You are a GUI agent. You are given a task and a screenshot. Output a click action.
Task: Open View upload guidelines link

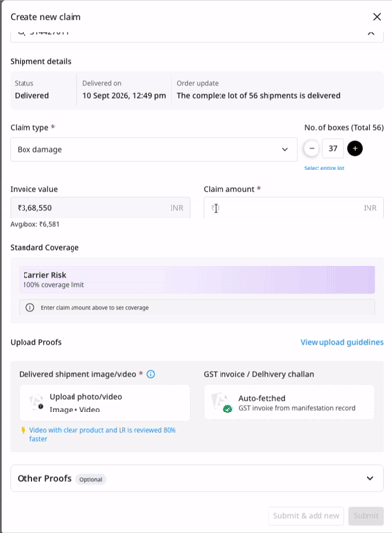pyautogui.click(x=342, y=342)
